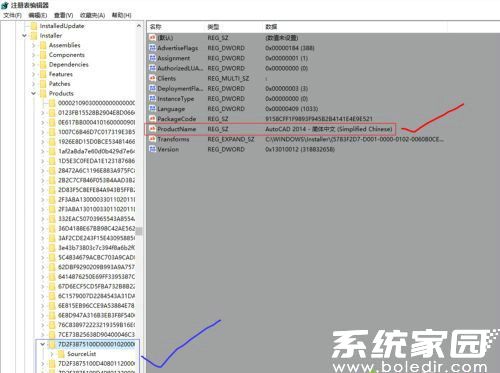
Task: Click the Registry Editor title bar icon
Action: click(x=5, y=5)
